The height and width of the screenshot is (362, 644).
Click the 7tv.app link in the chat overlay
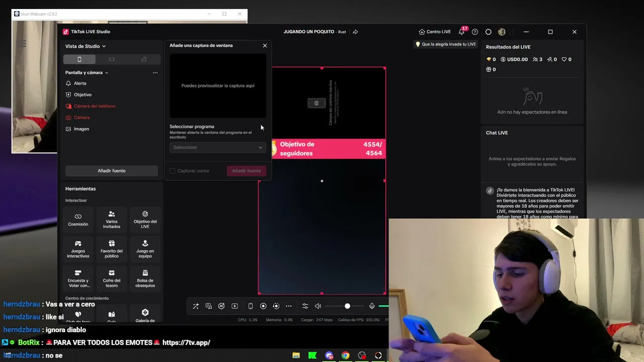[186, 342]
